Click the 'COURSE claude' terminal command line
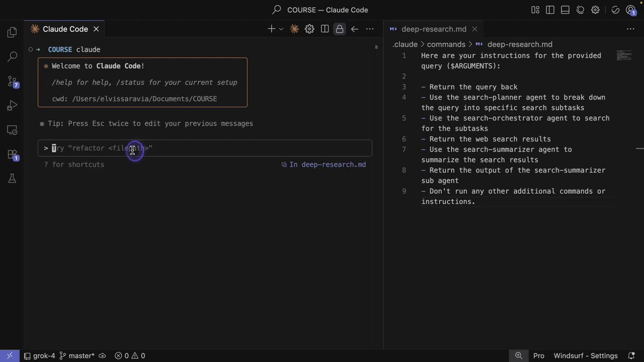 (x=74, y=49)
